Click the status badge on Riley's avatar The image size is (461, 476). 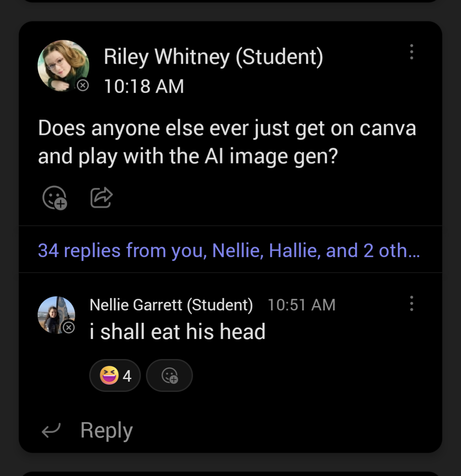pos(82,85)
